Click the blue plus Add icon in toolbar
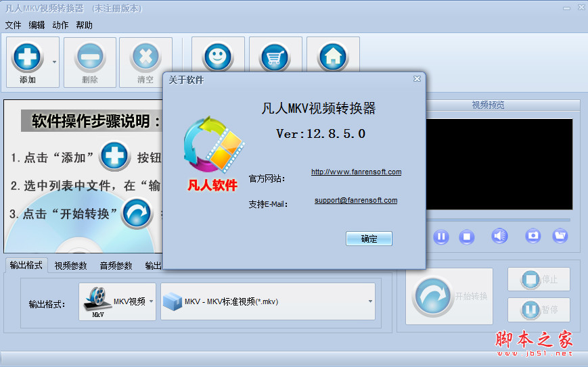The width and height of the screenshot is (588, 367). [27, 57]
